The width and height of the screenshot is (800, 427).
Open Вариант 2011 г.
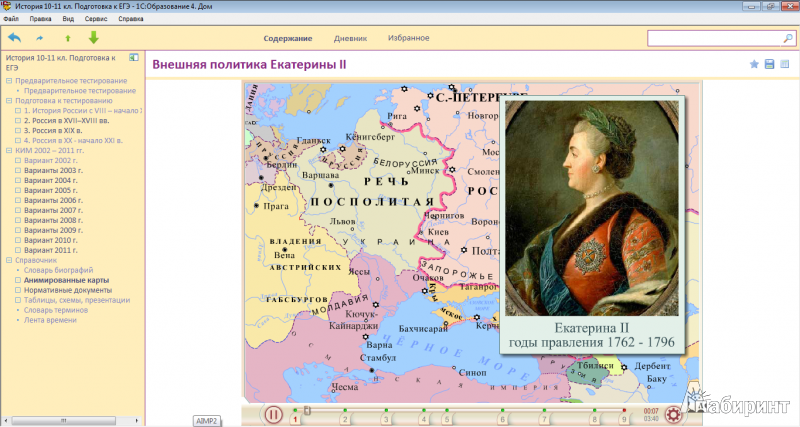pyautogui.click(x=51, y=250)
